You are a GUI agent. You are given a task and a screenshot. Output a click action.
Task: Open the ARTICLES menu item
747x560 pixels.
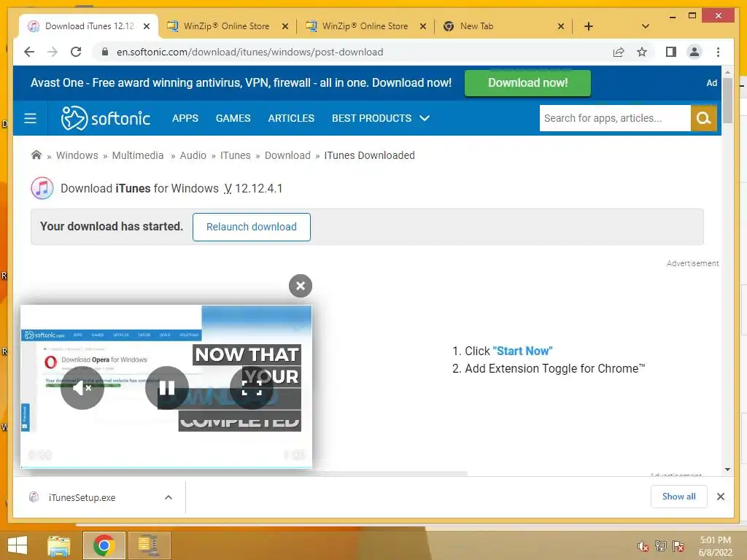(291, 118)
